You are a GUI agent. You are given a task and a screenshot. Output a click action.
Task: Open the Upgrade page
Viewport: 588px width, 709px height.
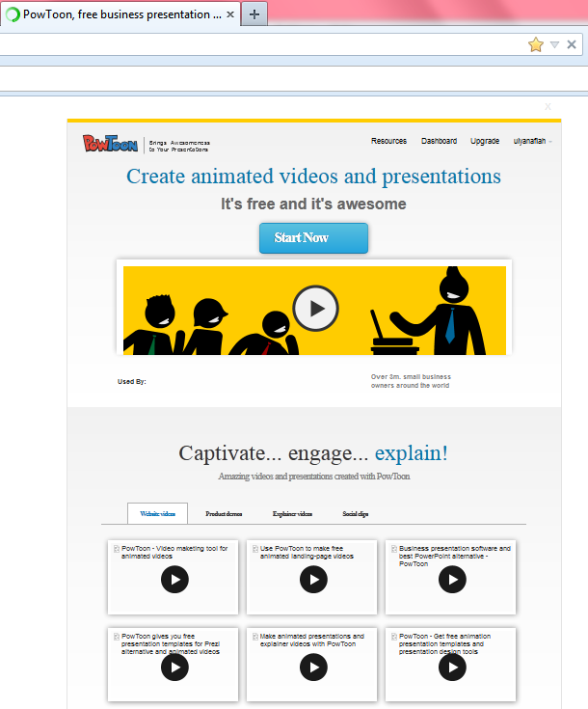(485, 141)
